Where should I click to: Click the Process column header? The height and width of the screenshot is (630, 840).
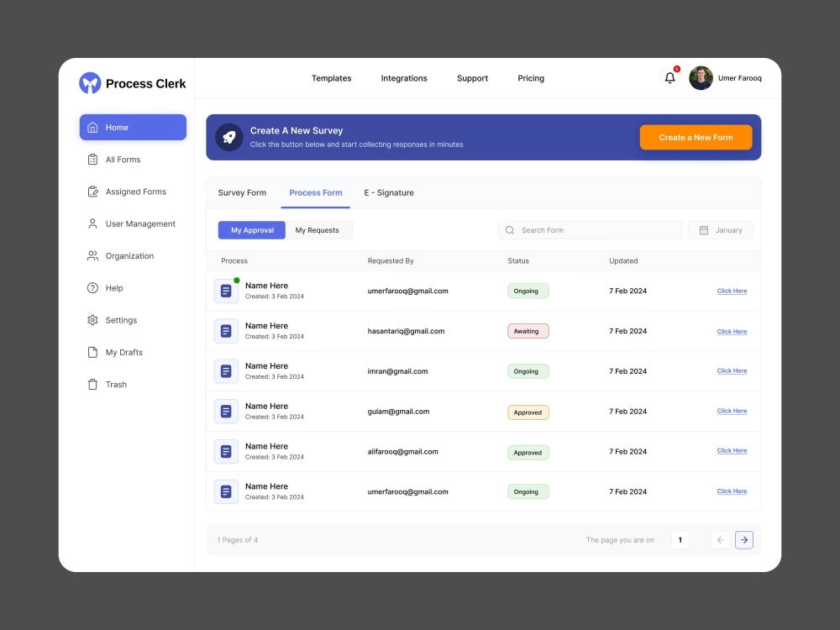(x=234, y=261)
